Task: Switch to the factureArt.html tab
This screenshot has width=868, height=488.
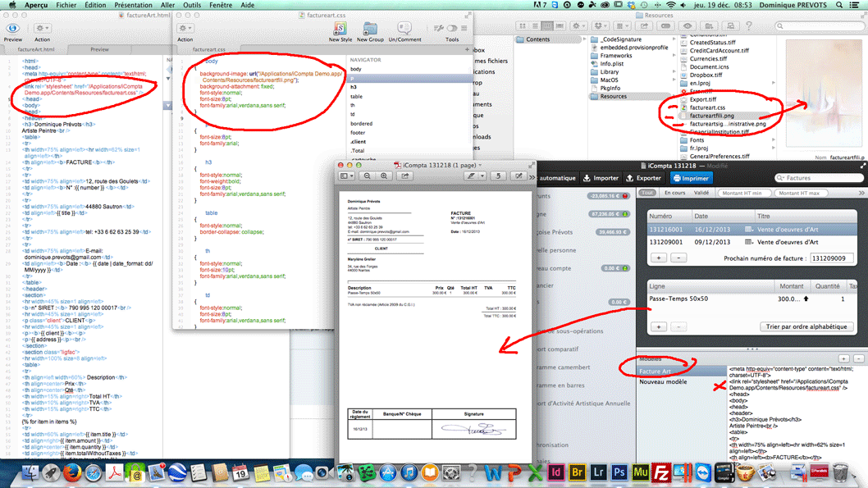Action: [36, 49]
